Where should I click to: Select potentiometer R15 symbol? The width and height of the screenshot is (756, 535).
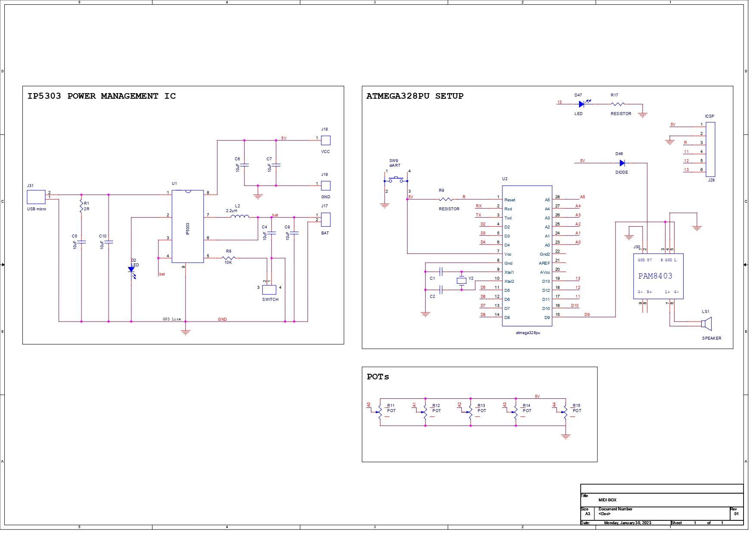click(x=565, y=412)
